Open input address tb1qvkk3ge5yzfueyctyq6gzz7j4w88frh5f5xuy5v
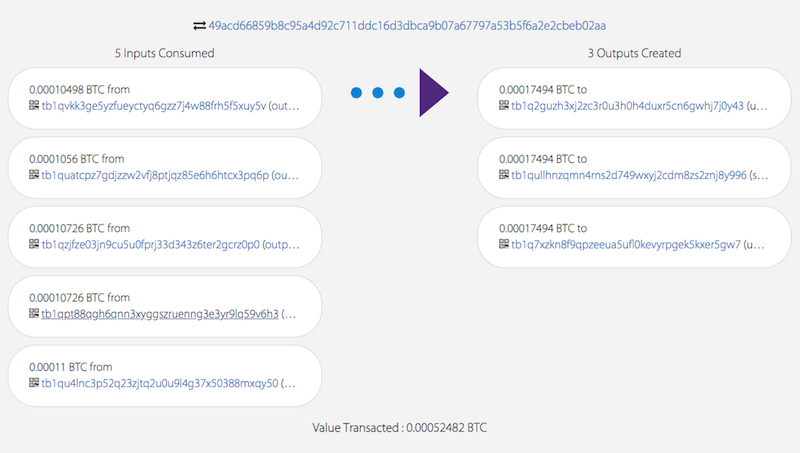 [154, 106]
